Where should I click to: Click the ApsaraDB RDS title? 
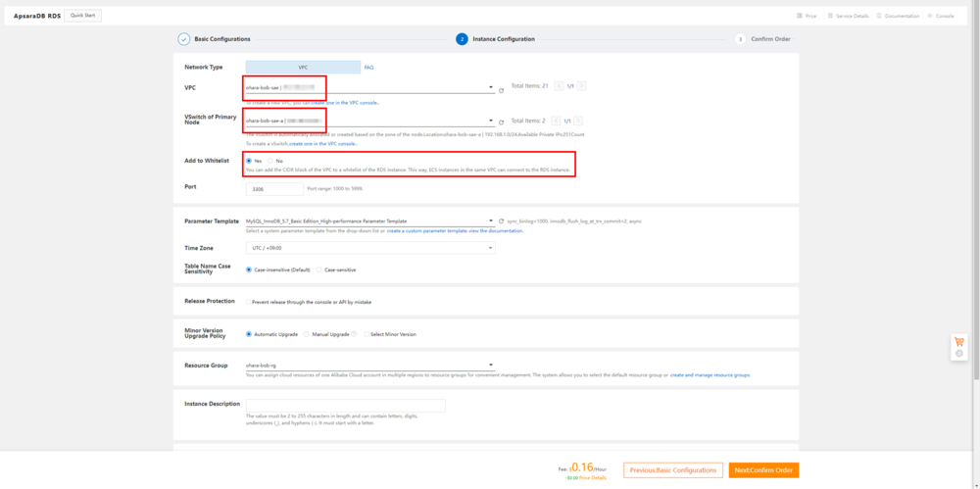click(x=36, y=16)
